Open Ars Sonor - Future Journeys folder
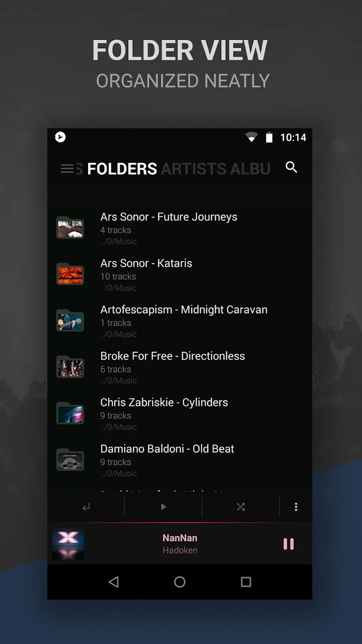This screenshot has width=362, height=644. (180, 229)
